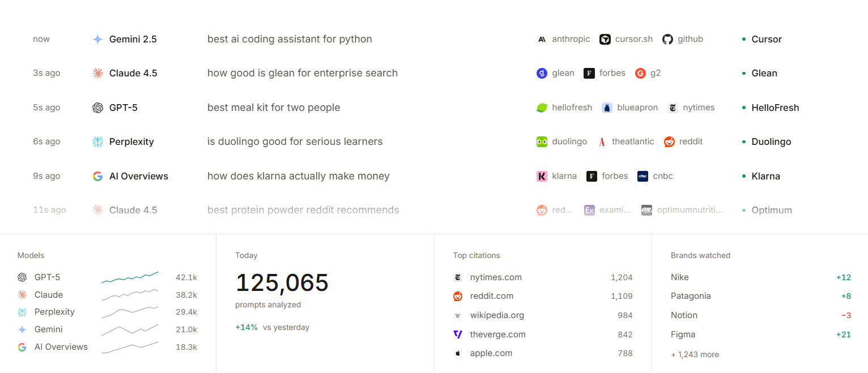Click the Claude sparkline in Models panel

(x=130, y=294)
